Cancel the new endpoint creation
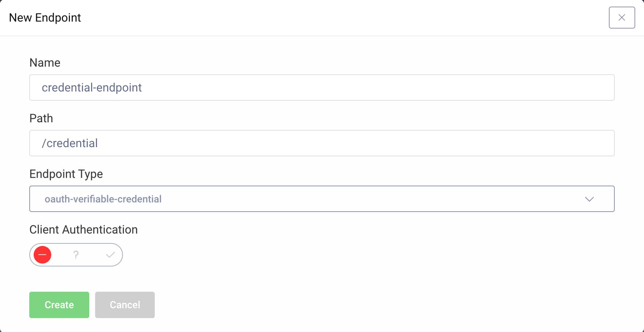This screenshot has height=332, width=644. [124, 305]
